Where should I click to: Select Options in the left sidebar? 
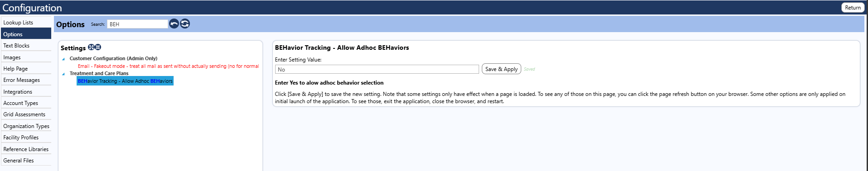(x=26, y=34)
